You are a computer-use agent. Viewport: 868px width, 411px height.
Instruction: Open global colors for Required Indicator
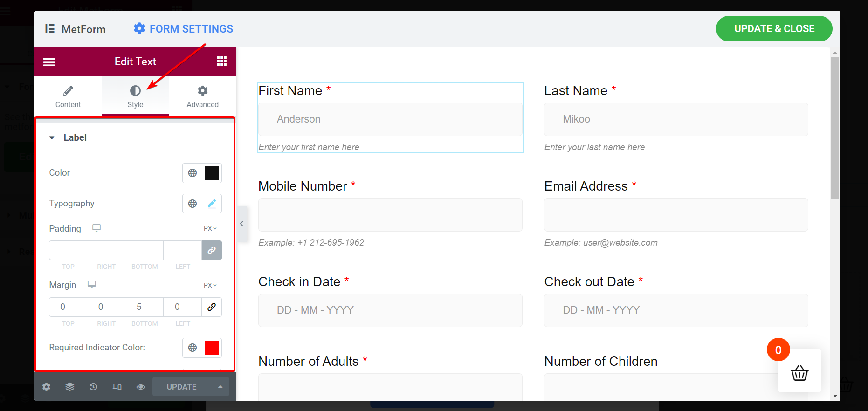[x=193, y=348]
